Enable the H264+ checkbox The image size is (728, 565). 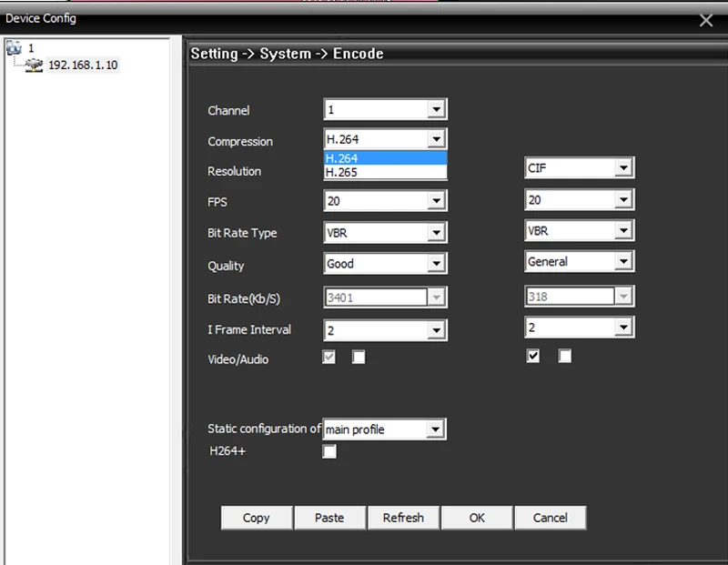[329, 451]
